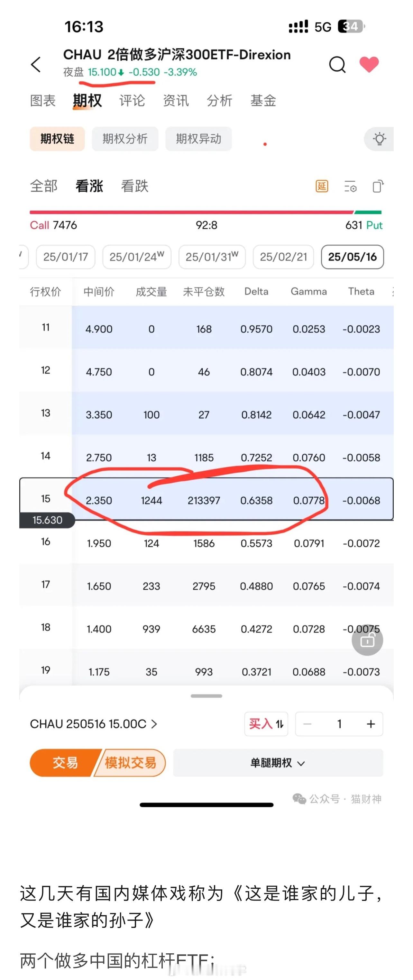This screenshot has height=980, width=413.
Task: Tap the floating lock icon
Action: point(367,640)
